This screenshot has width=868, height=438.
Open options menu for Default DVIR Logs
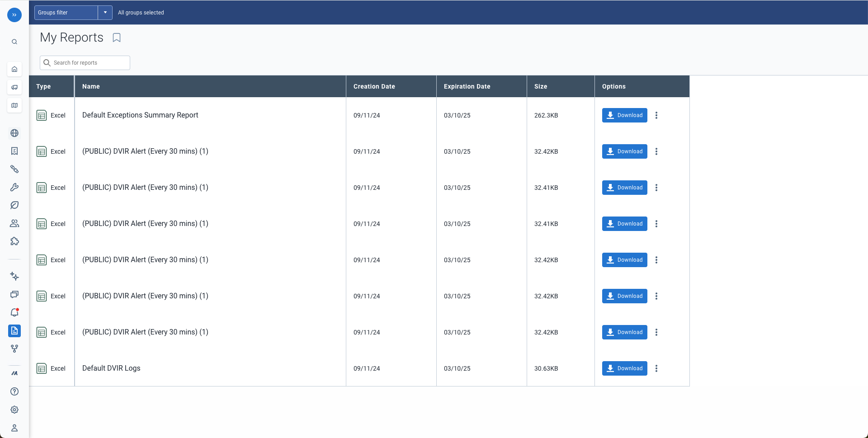coord(656,368)
